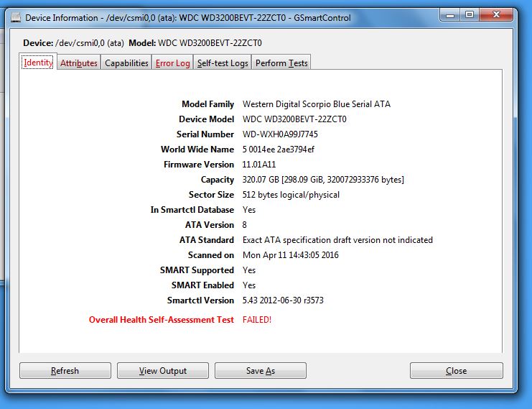The height and width of the screenshot is (409, 532).
Task: Open the Attributes tab
Action: pyautogui.click(x=79, y=63)
